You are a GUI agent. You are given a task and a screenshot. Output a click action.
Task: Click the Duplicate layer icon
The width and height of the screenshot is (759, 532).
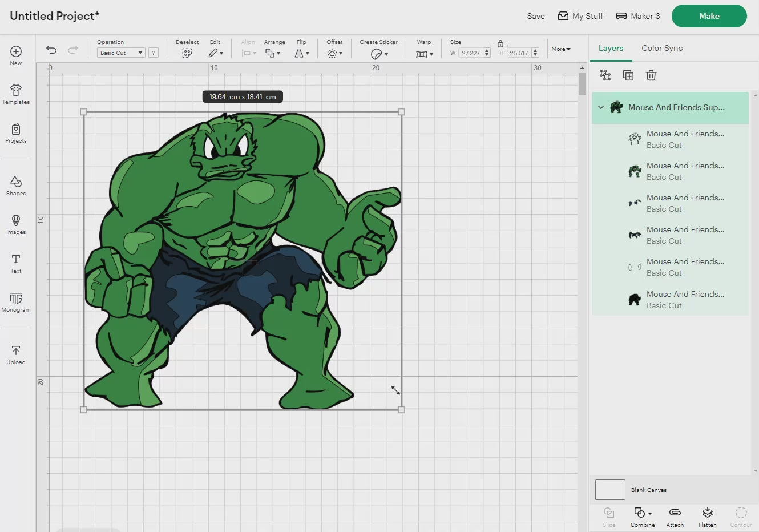(628, 75)
